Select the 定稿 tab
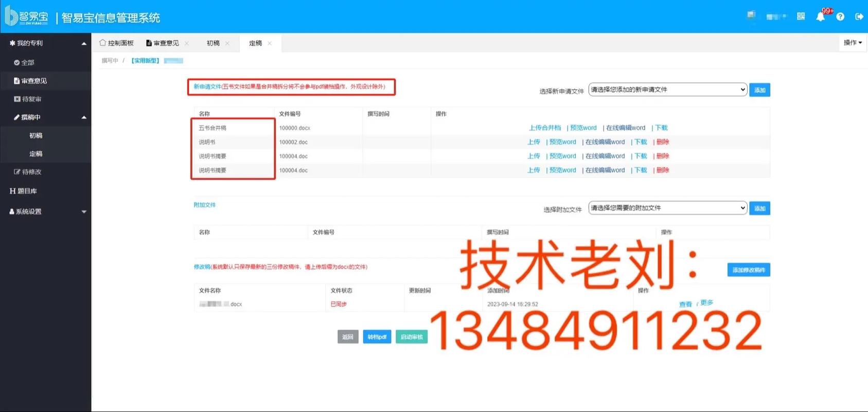Screen dimensions: 868x412 pos(255,43)
